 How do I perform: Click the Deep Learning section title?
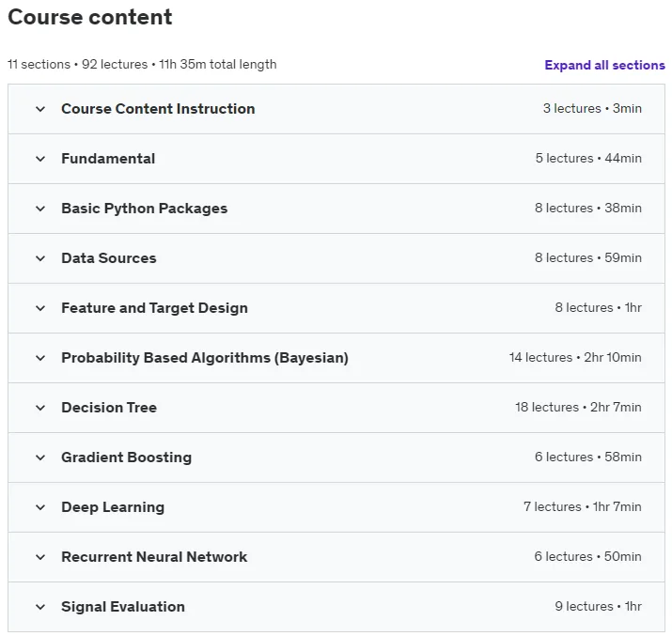[113, 507]
